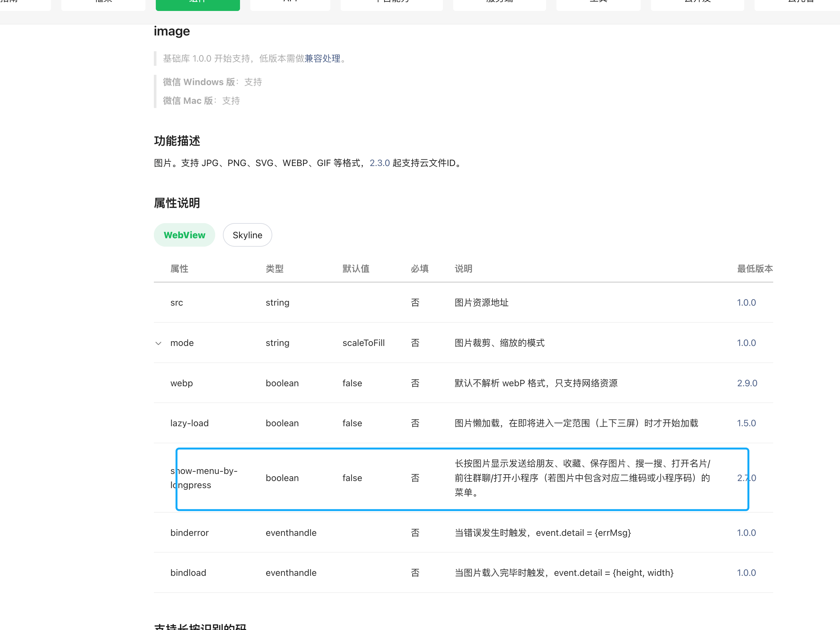This screenshot has width=840, height=630.
Task: Click version 1.0.0 in src row
Action: pos(746,302)
